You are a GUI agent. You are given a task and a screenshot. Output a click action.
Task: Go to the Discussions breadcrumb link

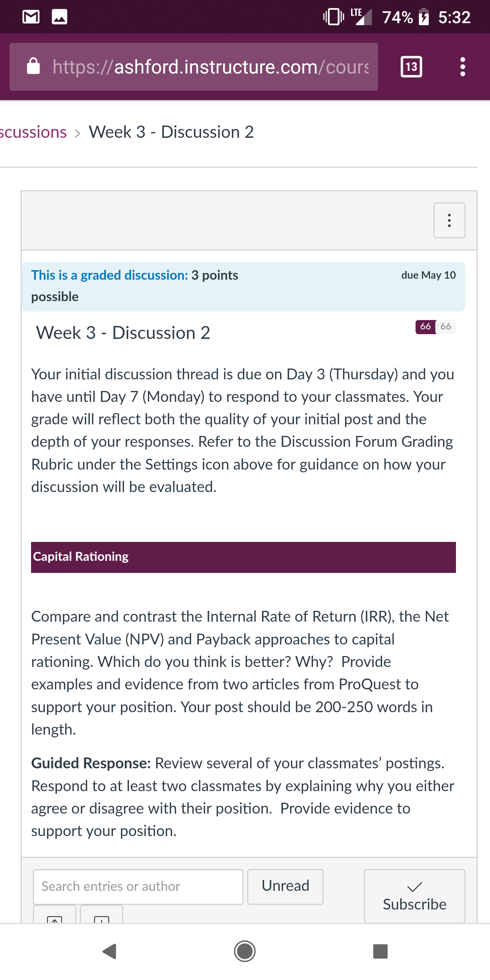33,132
